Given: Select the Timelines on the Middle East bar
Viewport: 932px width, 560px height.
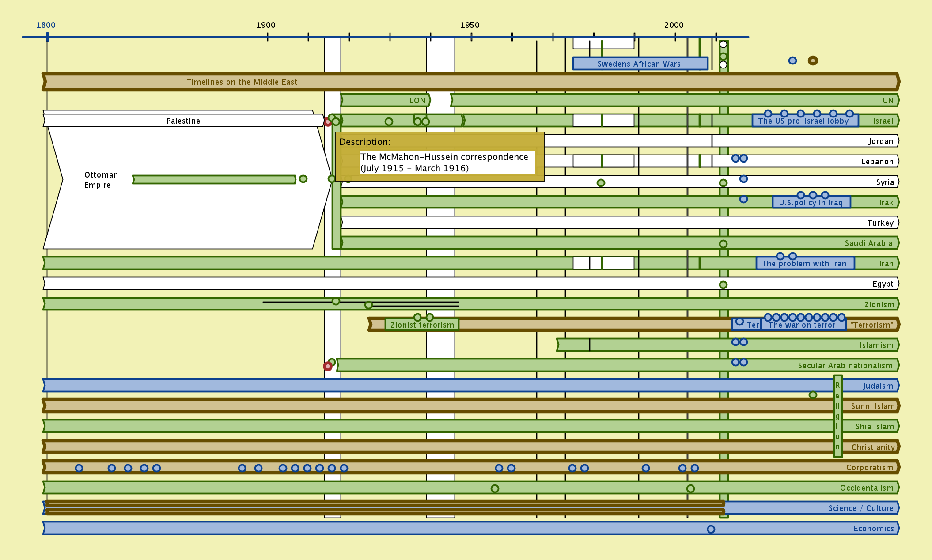Looking at the screenshot, I should 242,82.
